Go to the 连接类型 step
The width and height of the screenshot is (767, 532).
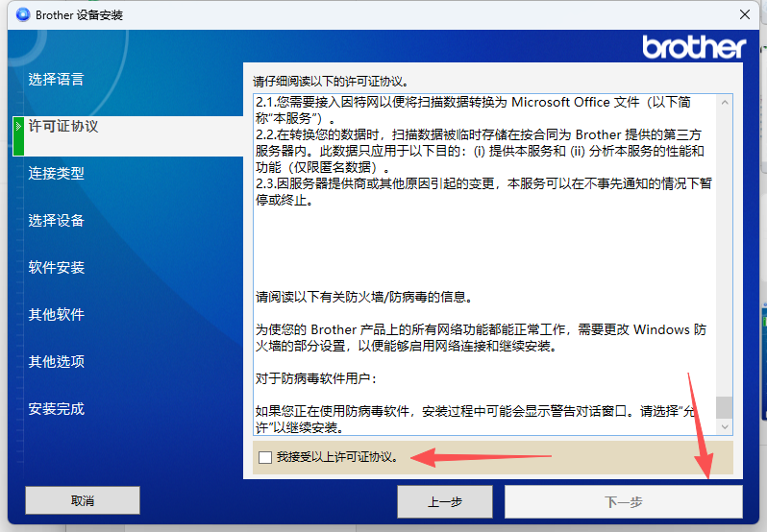56,173
